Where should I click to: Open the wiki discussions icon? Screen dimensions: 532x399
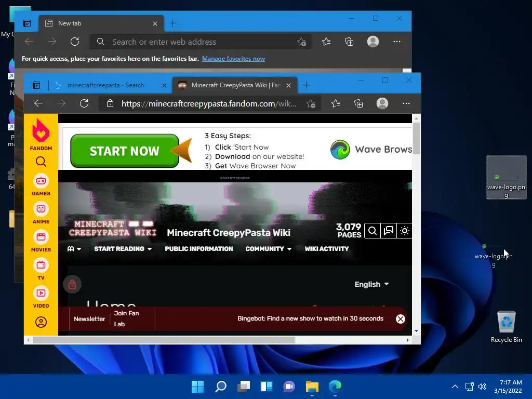(x=388, y=231)
